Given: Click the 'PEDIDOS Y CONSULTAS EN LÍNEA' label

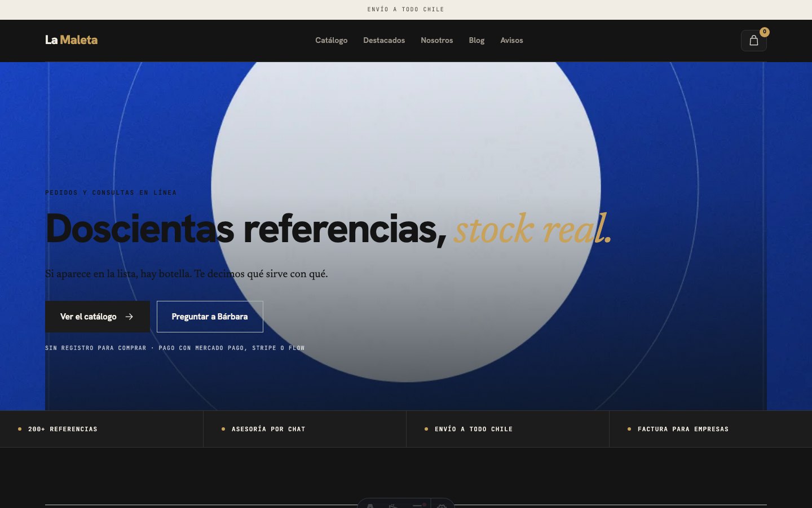Looking at the screenshot, I should point(111,192).
